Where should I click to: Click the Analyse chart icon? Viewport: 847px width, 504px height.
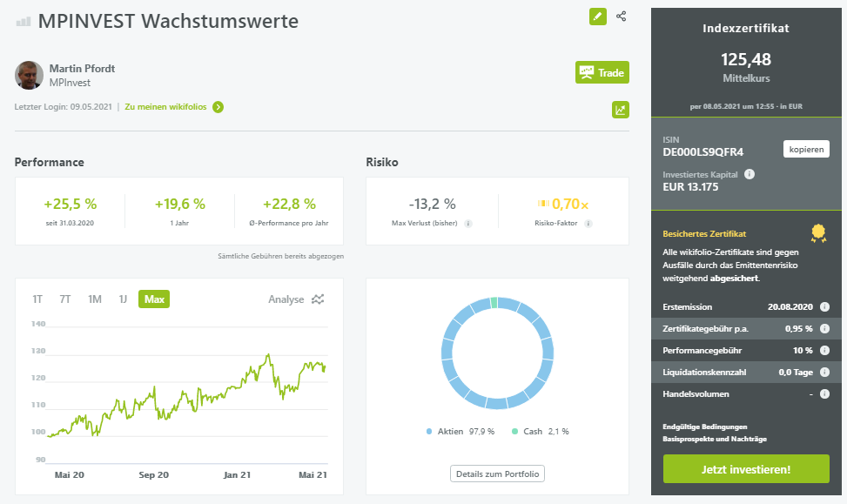point(318,299)
